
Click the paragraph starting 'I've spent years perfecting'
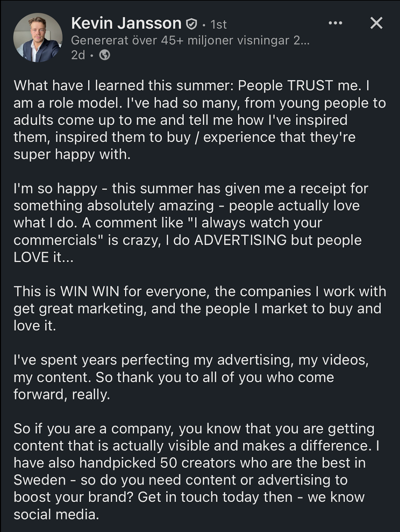[x=191, y=377]
